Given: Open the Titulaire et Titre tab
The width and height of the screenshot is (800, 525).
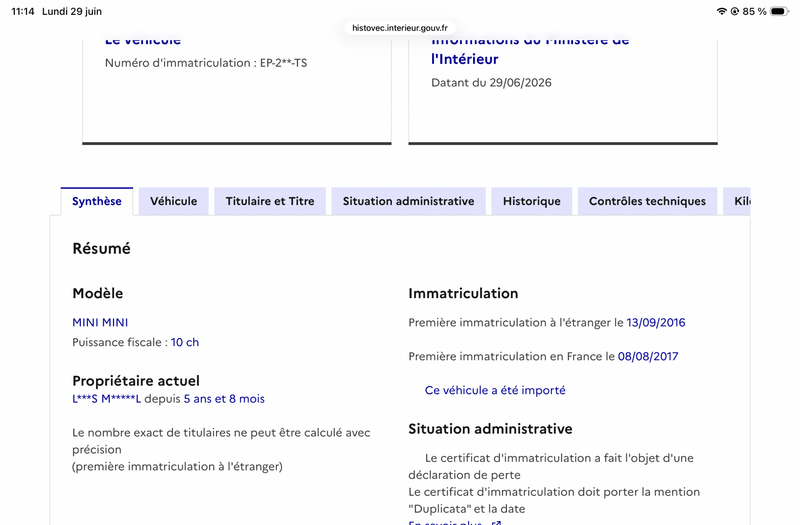Looking at the screenshot, I should [270, 201].
